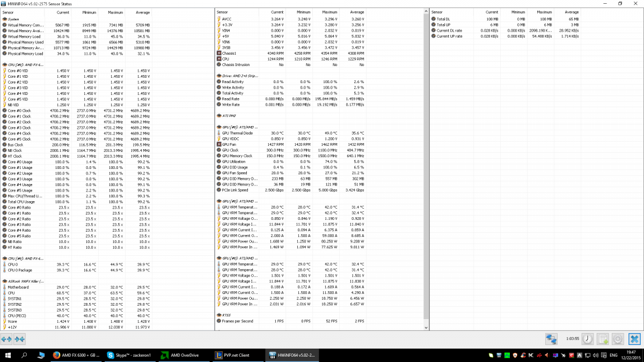Open the remote network monitoring icon

pyautogui.click(x=551, y=339)
